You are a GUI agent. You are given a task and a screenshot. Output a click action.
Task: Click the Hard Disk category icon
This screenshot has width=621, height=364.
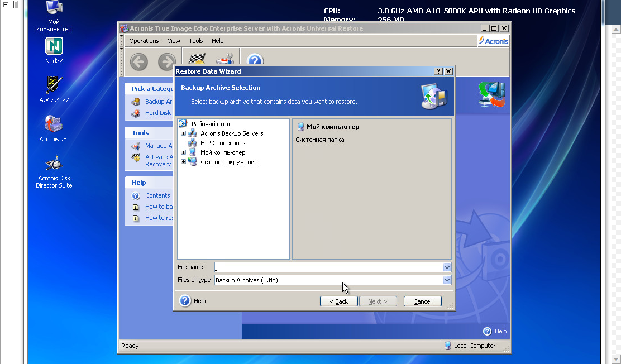click(x=136, y=113)
